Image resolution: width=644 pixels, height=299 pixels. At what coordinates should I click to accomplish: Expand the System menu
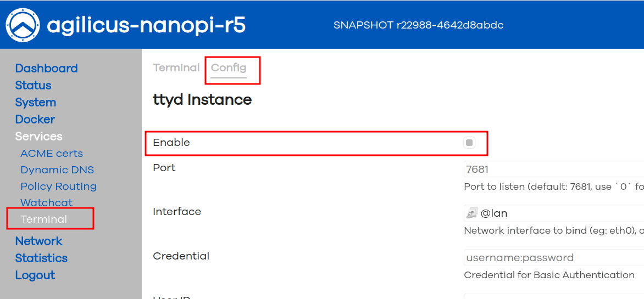coord(35,103)
